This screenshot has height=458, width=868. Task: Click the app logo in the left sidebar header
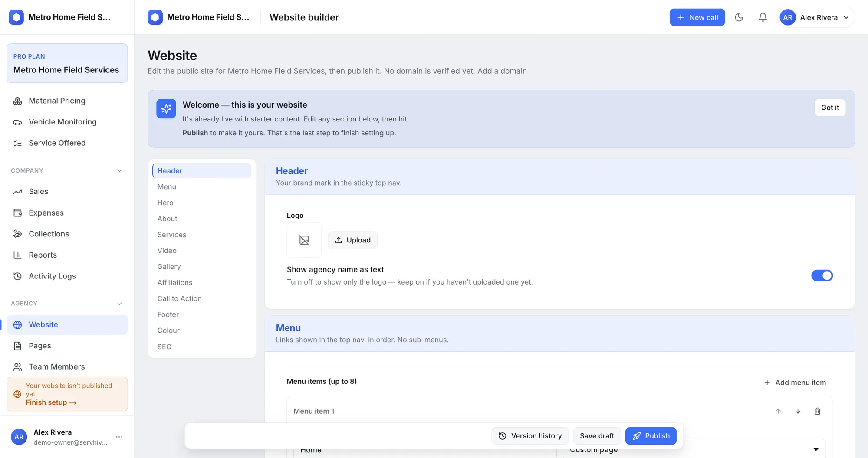pos(16,17)
